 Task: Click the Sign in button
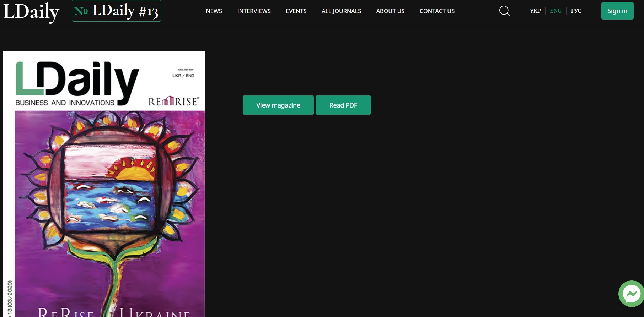617,11
